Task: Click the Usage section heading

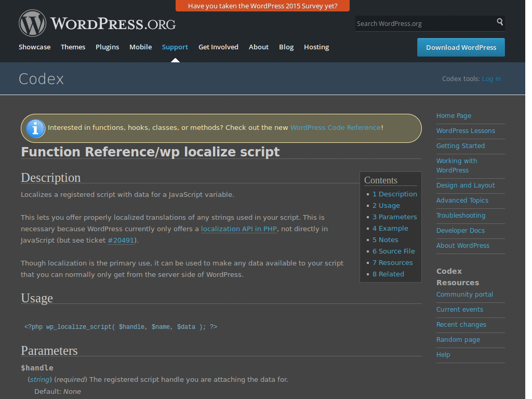Action: [x=37, y=298]
